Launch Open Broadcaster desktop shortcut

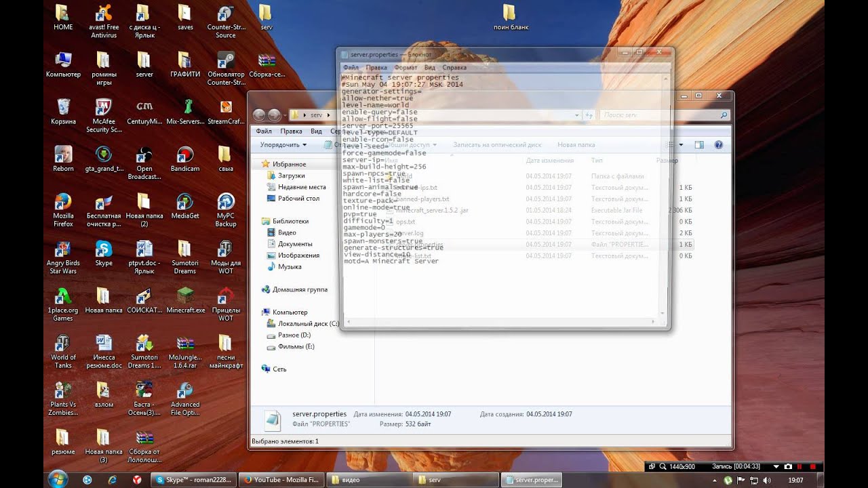point(144,163)
